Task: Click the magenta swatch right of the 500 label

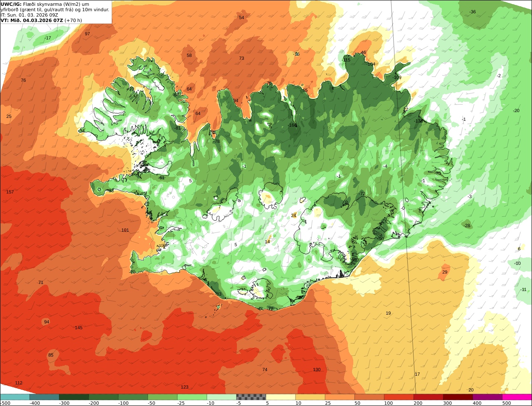Action: (517, 397)
